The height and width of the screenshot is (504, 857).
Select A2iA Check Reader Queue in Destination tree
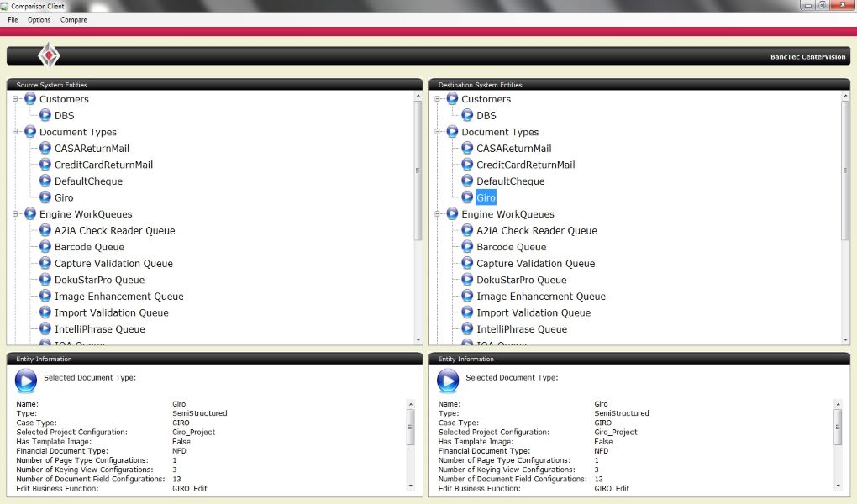(537, 231)
